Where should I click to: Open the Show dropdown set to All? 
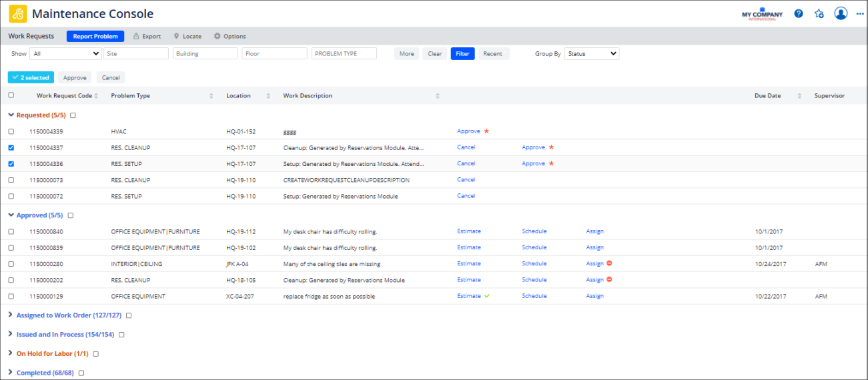coord(65,54)
